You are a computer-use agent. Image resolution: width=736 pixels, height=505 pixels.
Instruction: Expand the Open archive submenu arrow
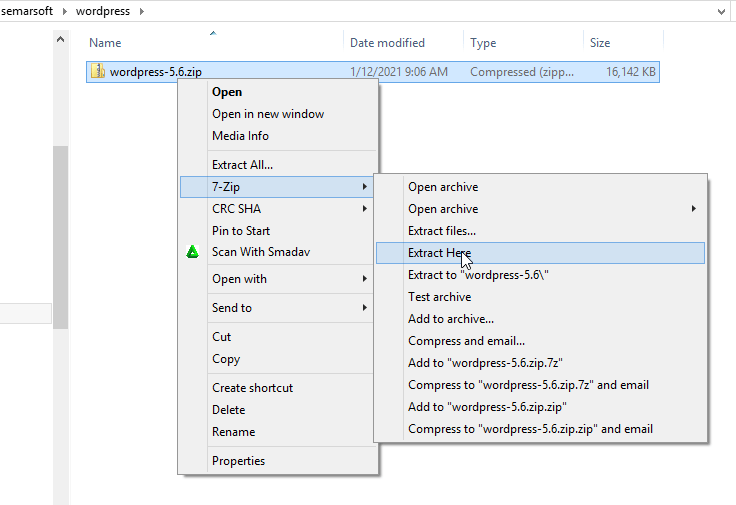[x=694, y=208]
